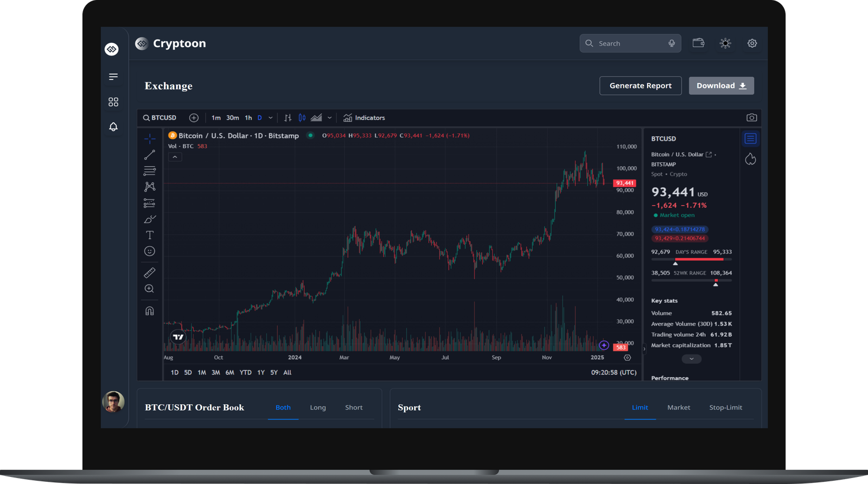Open BTCUSD symbol search
Image resolution: width=868 pixels, height=484 pixels.
pyautogui.click(x=159, y=118)
